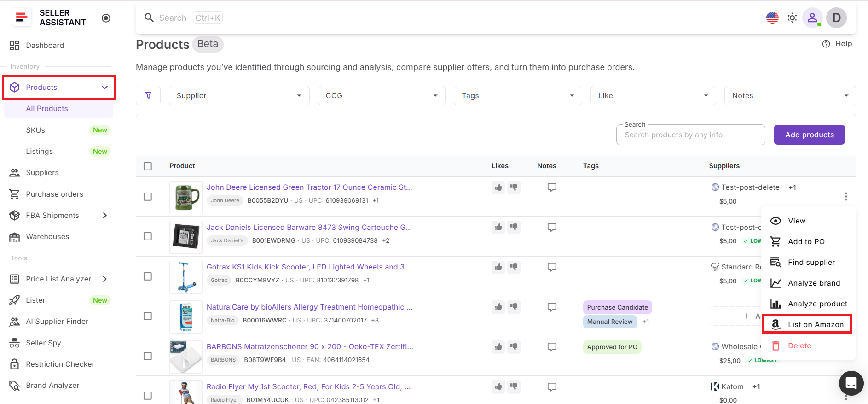Click John Deere product thumbnail
Viewport: 868px width, 404px height.
click(186, 197)
